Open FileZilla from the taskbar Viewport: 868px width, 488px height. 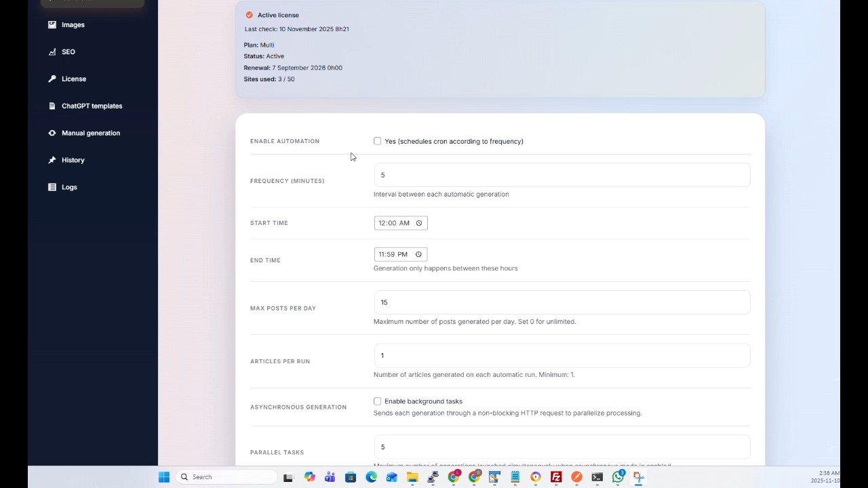[x=555, y=477]
